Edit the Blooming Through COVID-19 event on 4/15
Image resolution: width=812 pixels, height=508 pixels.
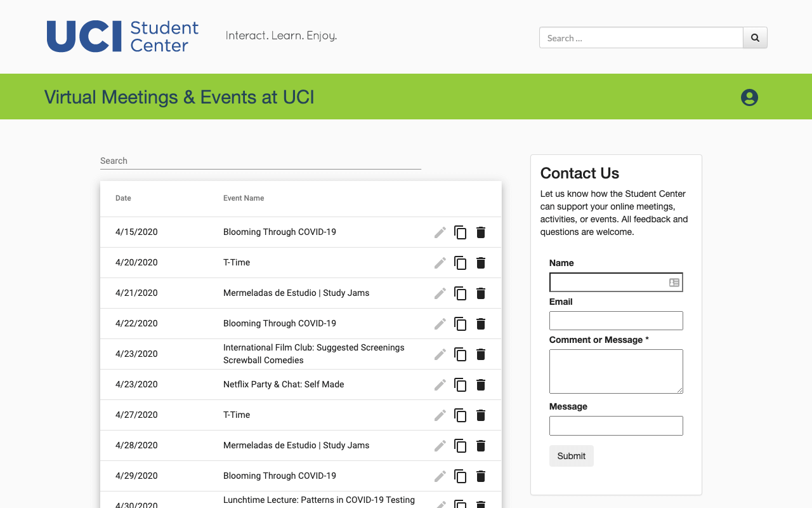(x=440, y=232)
